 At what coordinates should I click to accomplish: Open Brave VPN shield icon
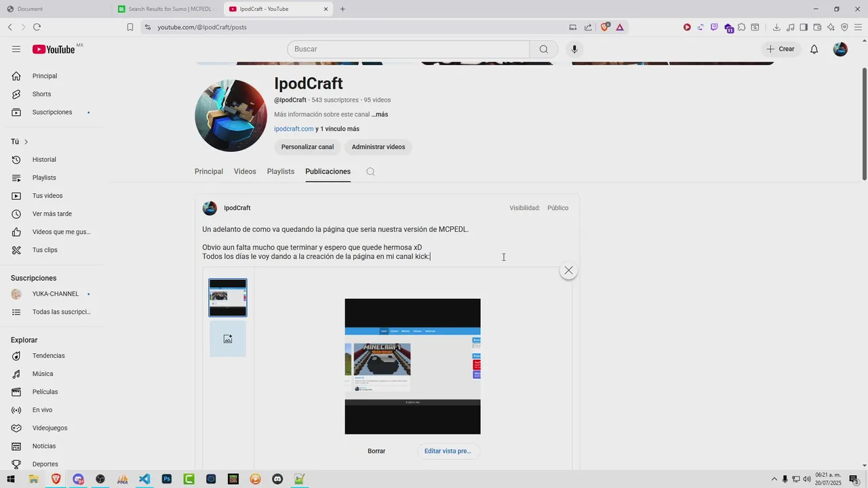tap(844, 27)
